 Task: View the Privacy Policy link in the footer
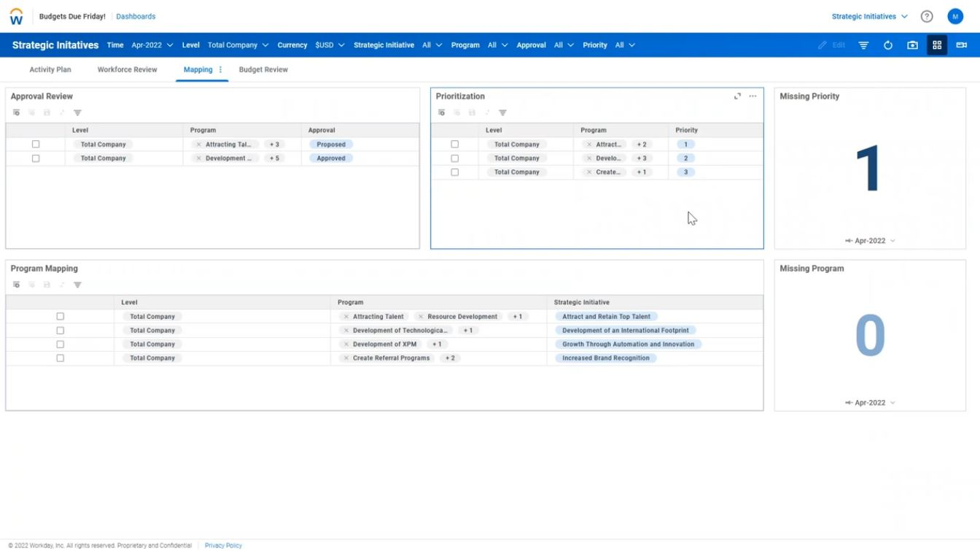(222, 545)
